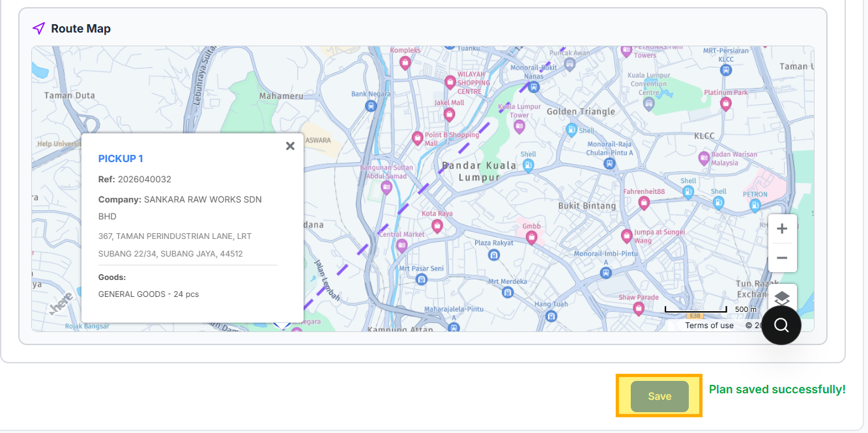868x433 pixels.
Task: Click the Bandar Kuala Lumpur map label
Action: click(479, 171)
